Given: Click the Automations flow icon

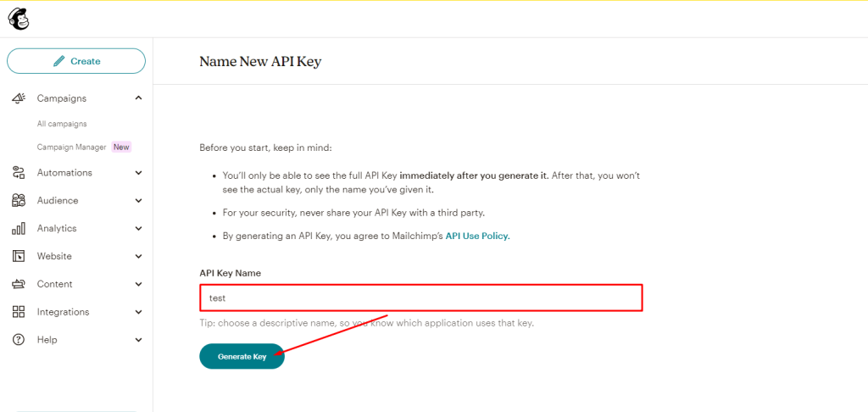Looking at the screenshot, I should point(19,173).
